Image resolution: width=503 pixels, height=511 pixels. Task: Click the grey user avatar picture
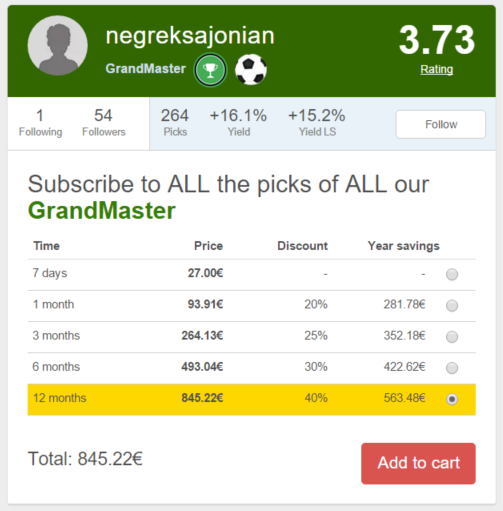pos(58,46)
